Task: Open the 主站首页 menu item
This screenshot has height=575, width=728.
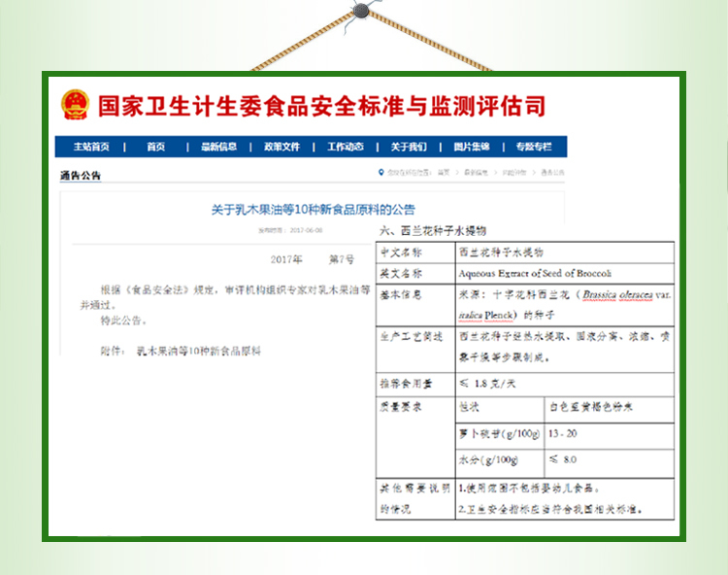Action: [x=91, y=147]
